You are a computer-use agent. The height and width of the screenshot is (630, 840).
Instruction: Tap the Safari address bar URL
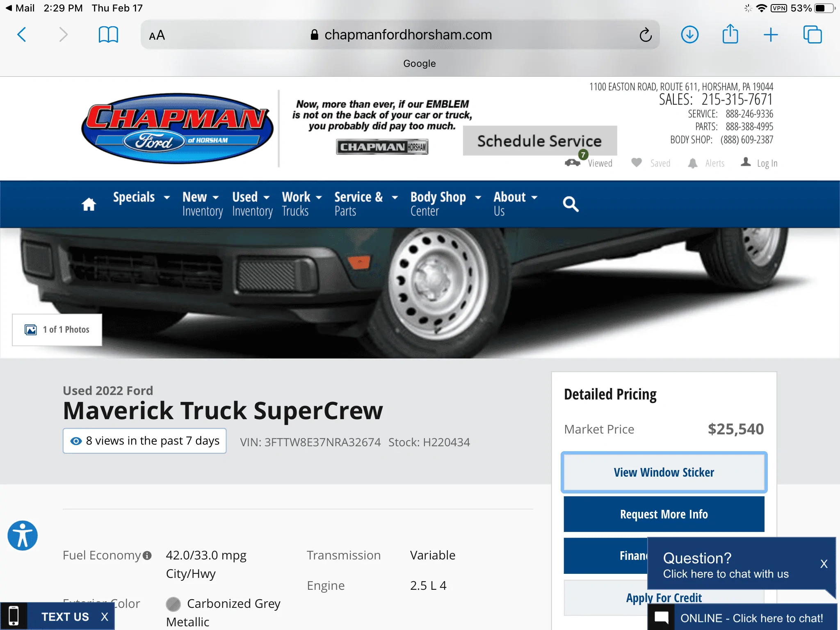click(408, 35)
